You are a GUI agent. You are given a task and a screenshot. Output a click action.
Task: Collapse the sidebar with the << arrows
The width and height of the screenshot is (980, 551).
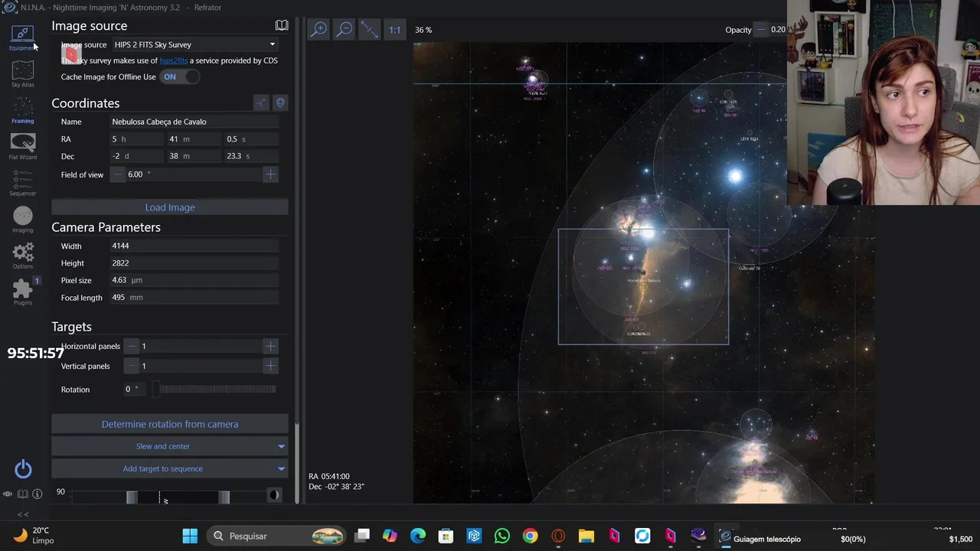[23, 514]
